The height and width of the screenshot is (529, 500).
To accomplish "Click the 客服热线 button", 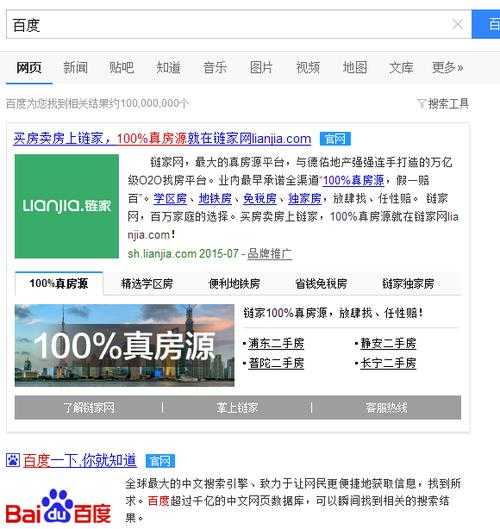I will coord(386,408).
